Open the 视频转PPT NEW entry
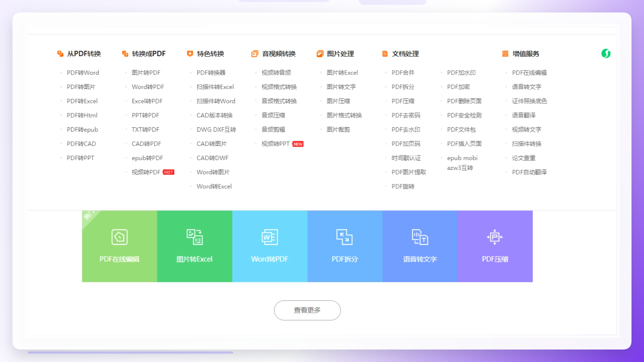Screen dimensions: 644x362 coord(282,144)
